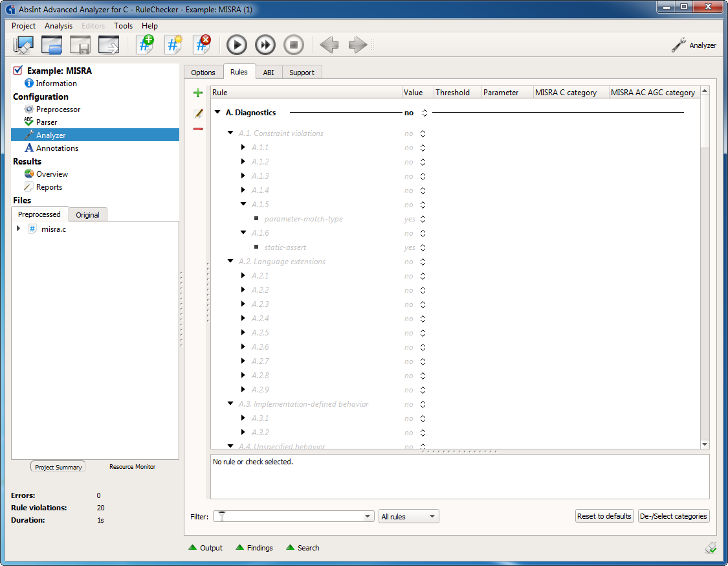The width and height of the screenshot is (728, 566).
Task: Toggle value stepper for A.3. Implementation-defined behavior
Action: (423, 404)
